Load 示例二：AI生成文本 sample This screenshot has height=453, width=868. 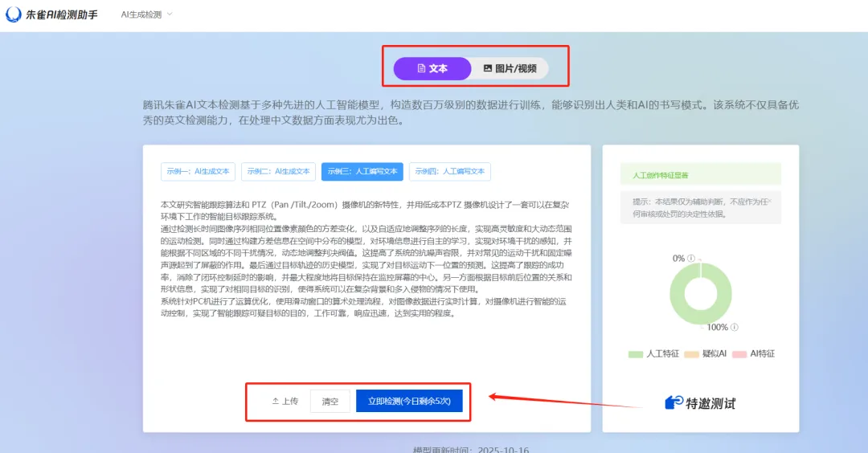278,171
